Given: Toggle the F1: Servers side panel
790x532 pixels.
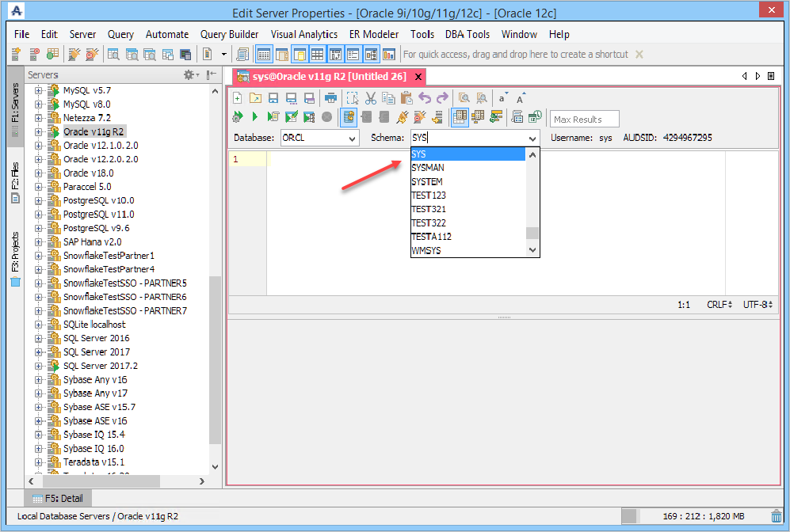Looking at the screenshot, I should coord(14,104).
